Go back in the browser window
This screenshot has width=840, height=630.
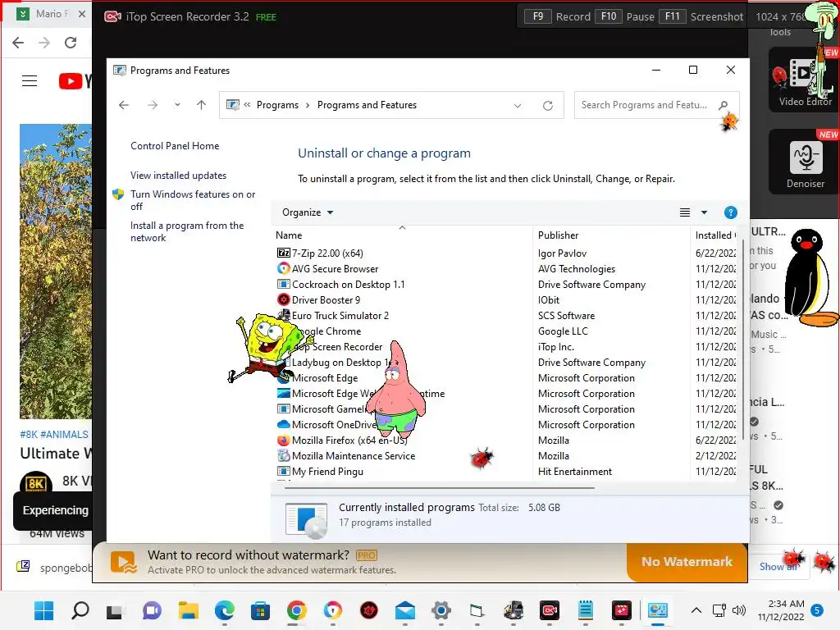pos(18,43)
